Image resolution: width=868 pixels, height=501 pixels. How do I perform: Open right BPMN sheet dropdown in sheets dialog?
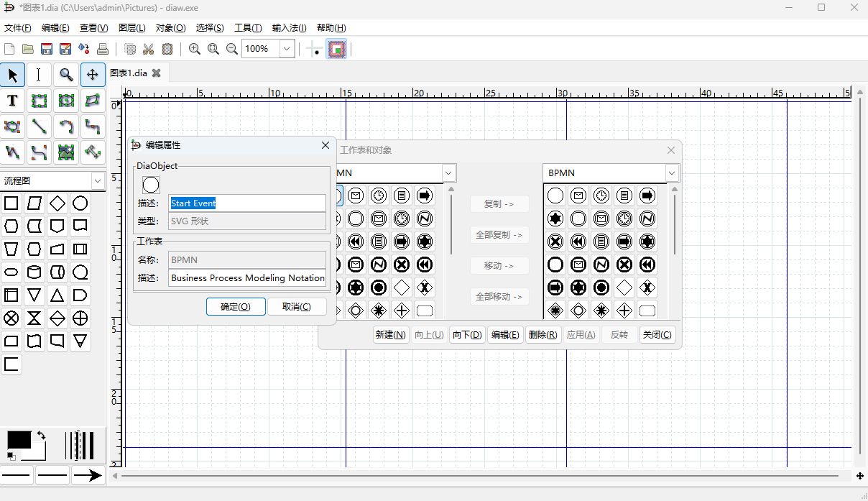[x=672, y=173]
